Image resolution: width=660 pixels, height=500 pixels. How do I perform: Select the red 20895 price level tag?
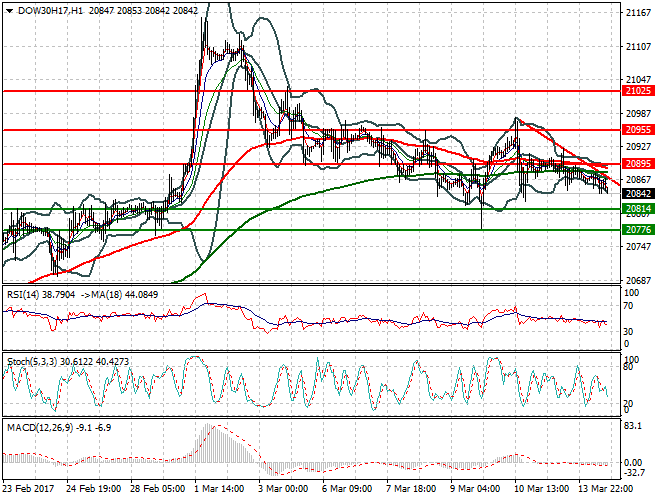click(x=637, y=164)
